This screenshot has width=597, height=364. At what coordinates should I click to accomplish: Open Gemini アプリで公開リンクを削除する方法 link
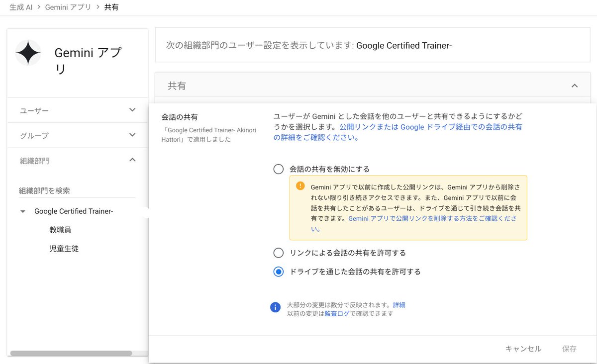[x=414, y=224]
